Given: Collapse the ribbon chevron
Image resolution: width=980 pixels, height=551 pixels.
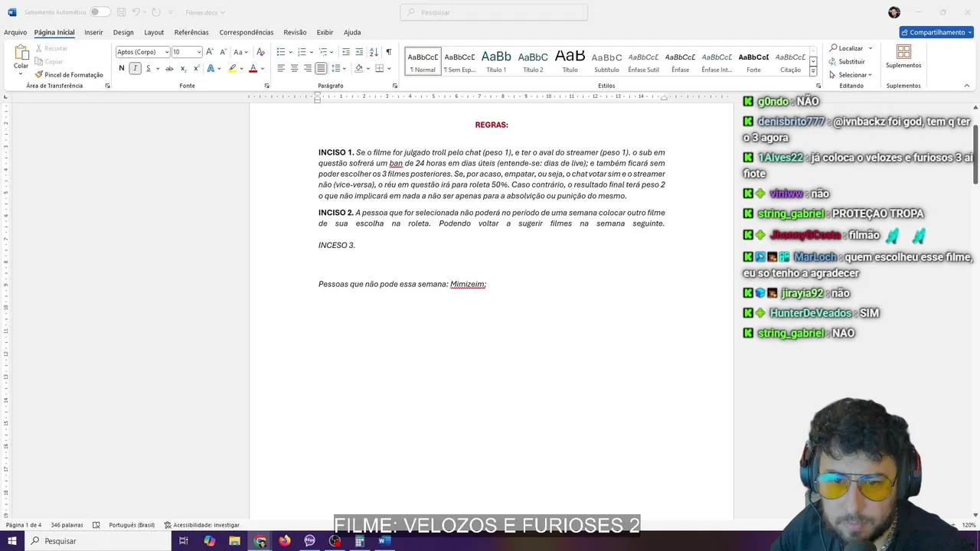Looking at the screenshot, I should pos(966,86).
